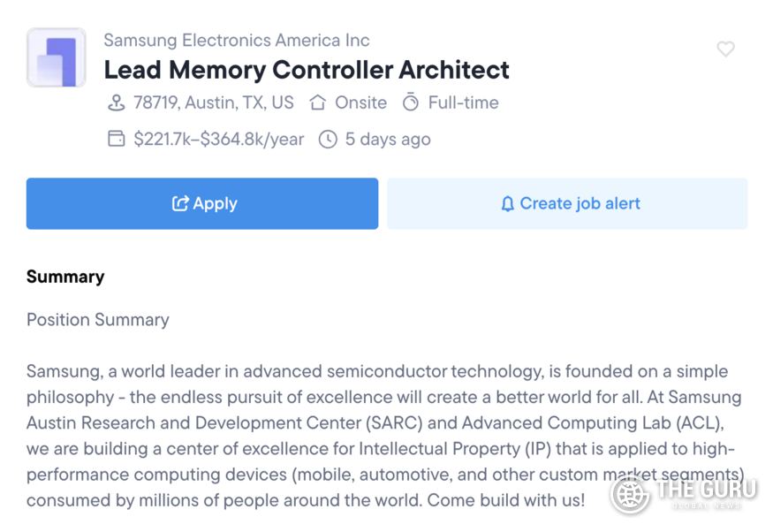Viewport: 773px width, 532px height.
Task: Click the stopwatch icon beside Full-time
Action: (411, 103)
